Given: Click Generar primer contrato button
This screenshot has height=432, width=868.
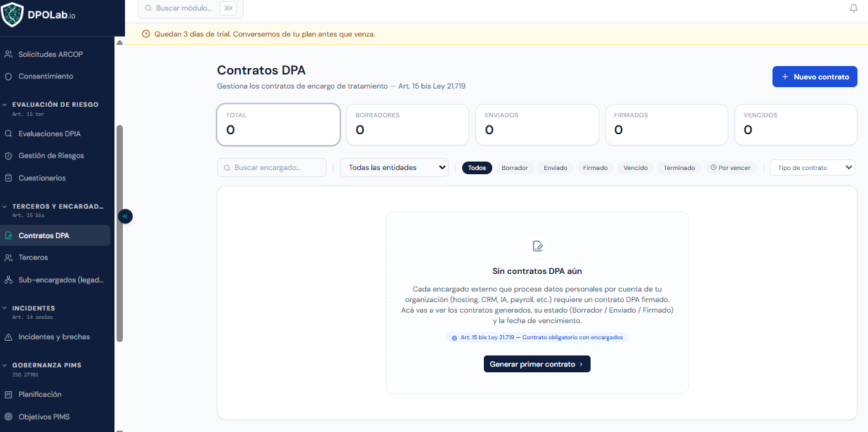Looking at the screenshot, I should pyautogui.click(x=537, y=364).
